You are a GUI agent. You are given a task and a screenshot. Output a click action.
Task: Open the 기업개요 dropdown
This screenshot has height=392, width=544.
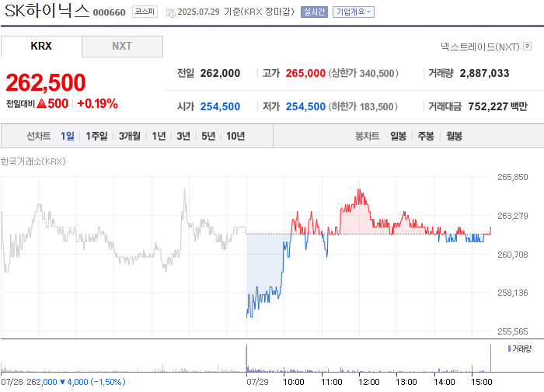coord(353,12)
